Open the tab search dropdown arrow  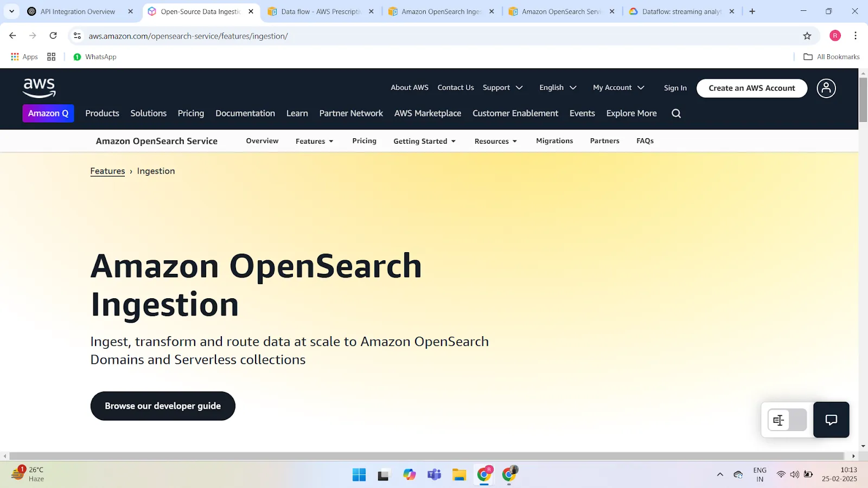11,11
